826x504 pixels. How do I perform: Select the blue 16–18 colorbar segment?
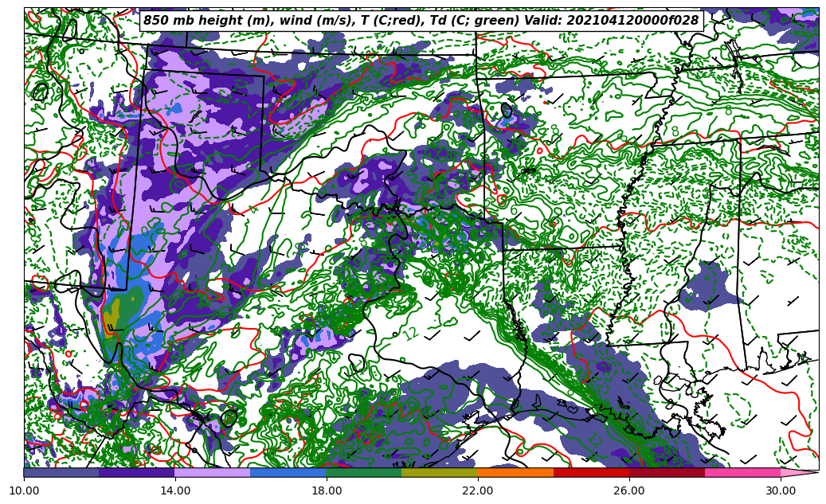288,472
